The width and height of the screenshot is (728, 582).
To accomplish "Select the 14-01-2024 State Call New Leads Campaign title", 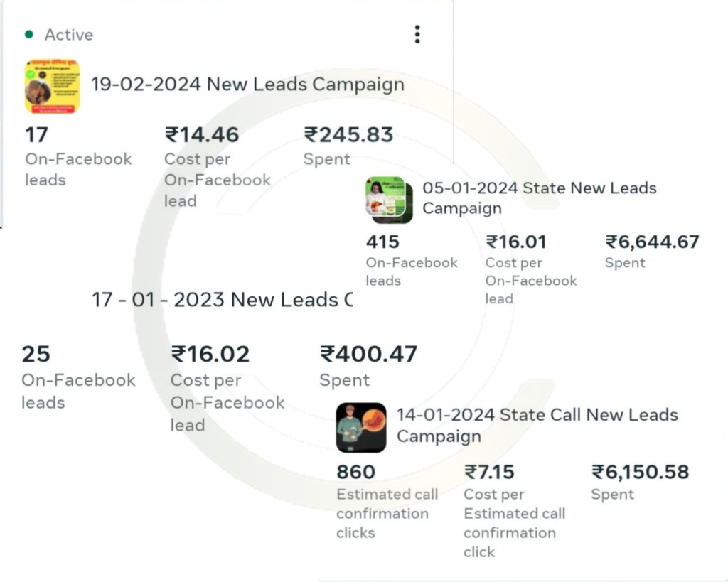I will 537,425.
